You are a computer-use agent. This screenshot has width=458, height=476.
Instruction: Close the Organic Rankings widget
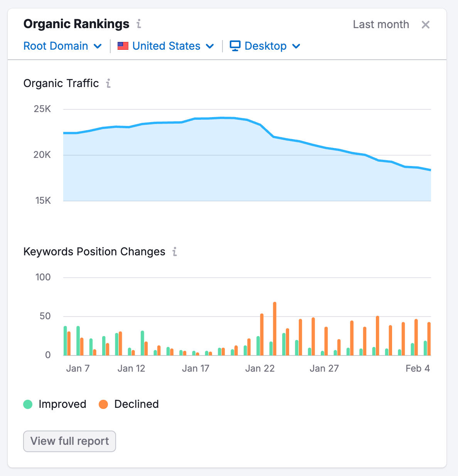[426, 25]
